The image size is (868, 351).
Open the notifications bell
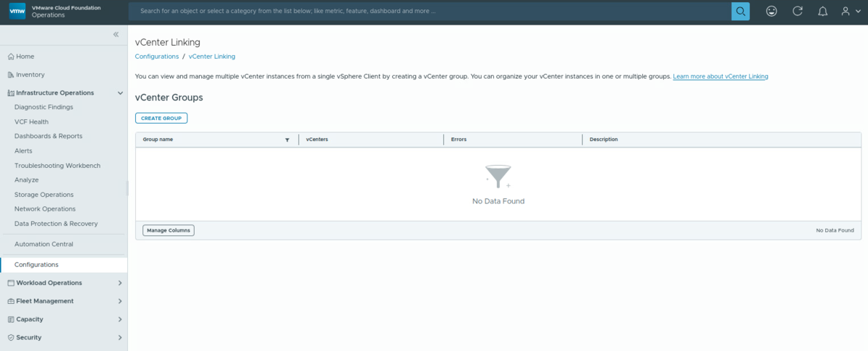822,11
